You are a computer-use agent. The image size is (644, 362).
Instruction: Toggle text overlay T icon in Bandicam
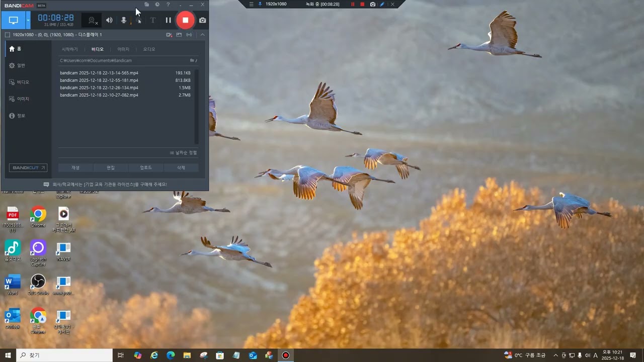click(x=153, y=20)
